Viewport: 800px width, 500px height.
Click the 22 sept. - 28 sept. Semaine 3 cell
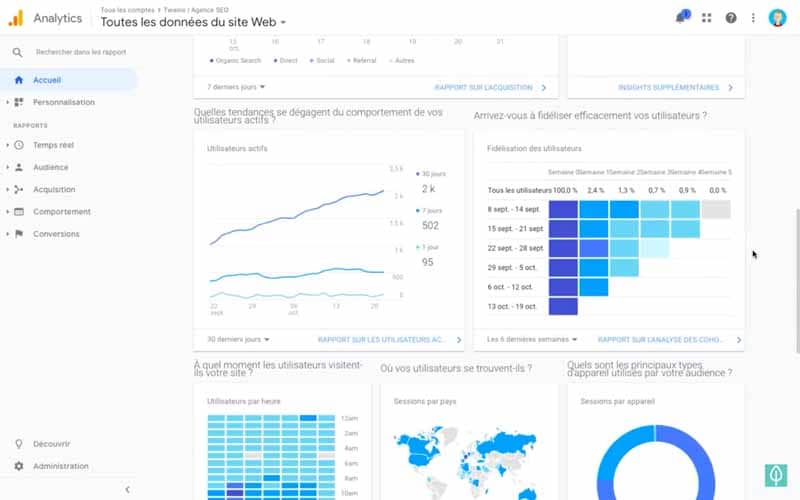[655, 248]
